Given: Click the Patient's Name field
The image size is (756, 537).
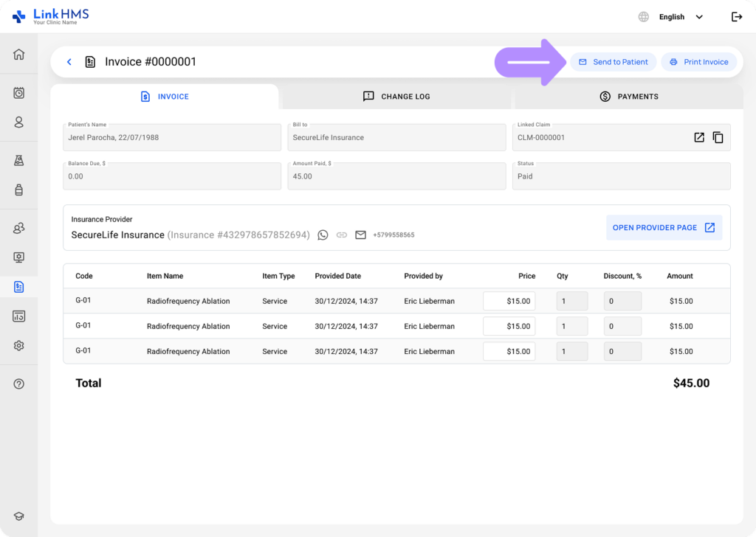Looking at the screenshot, I should tap(172, 137).
